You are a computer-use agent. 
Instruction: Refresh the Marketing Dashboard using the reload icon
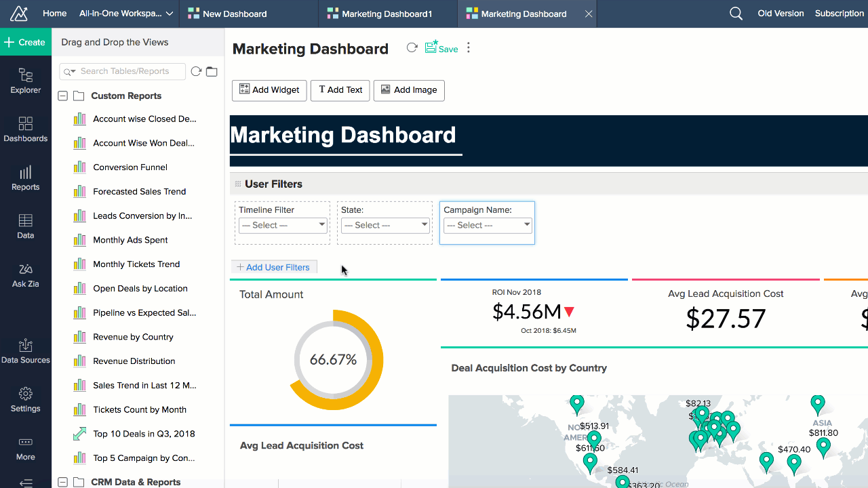[x=412, y=48]
